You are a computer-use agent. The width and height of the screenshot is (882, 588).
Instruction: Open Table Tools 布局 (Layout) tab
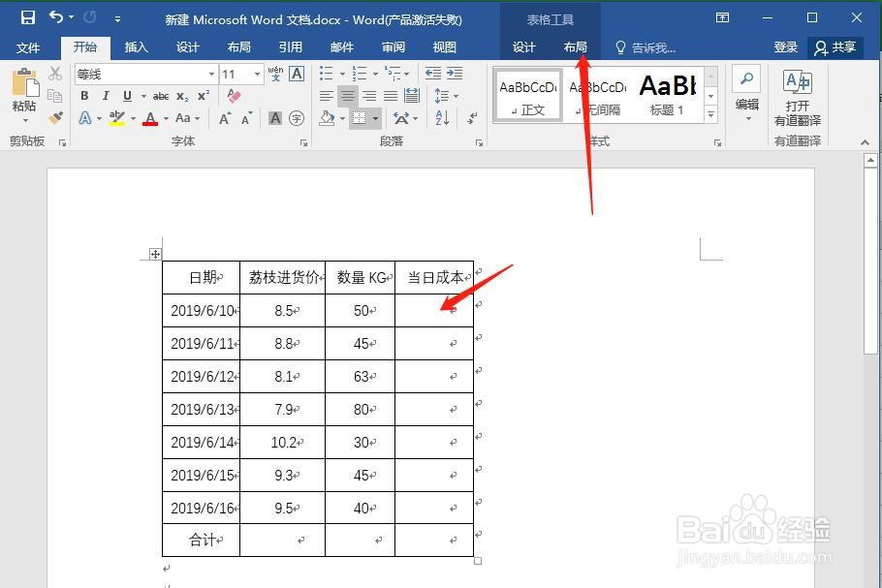click(x=575, y=47)
